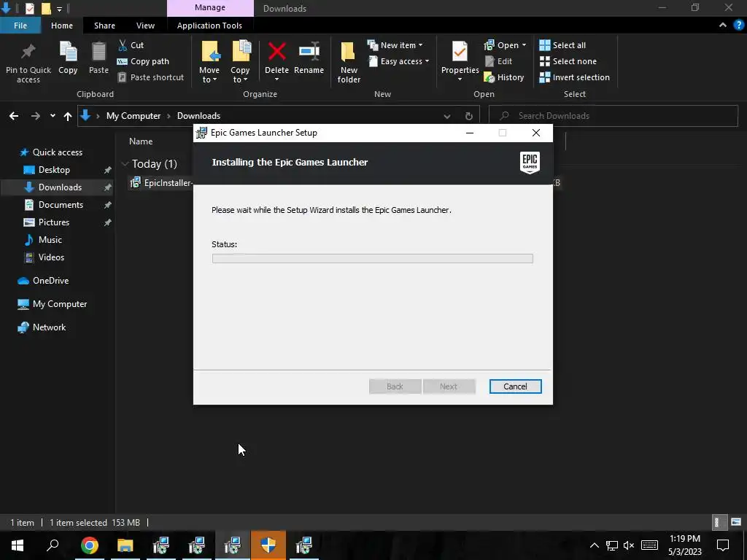The width and height of the screenshot is (747, 560).
Task: Select the Manage contextual tab
Action: click(210, 8)
